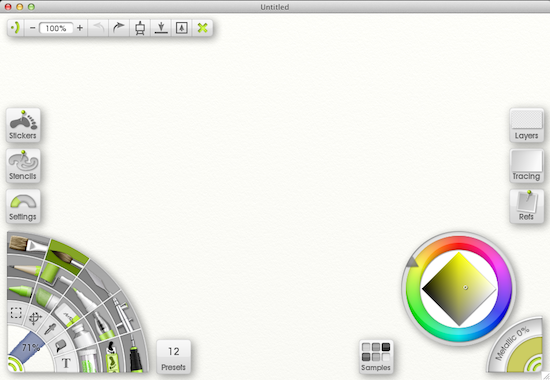Screen dimensions: 550x380
Task: Select the rectangular Selection tool
Action: (16, 313)
